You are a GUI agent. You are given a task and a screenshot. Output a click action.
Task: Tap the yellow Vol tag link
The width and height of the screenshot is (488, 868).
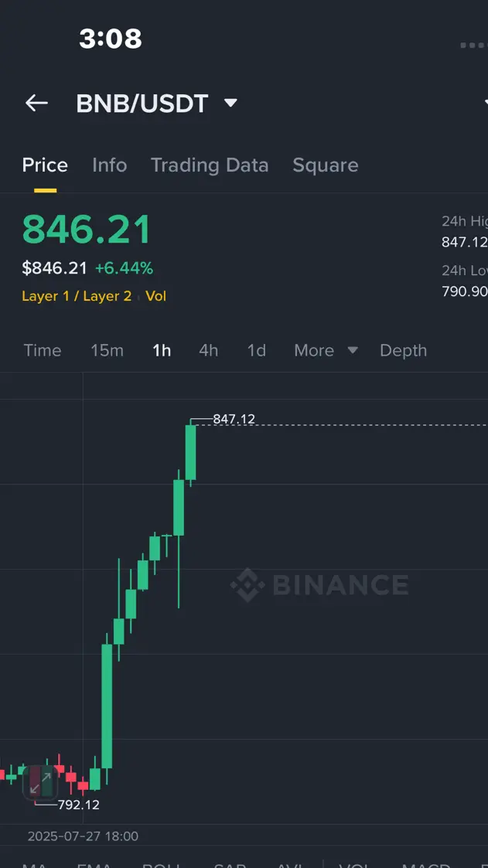tap(155, 296)
